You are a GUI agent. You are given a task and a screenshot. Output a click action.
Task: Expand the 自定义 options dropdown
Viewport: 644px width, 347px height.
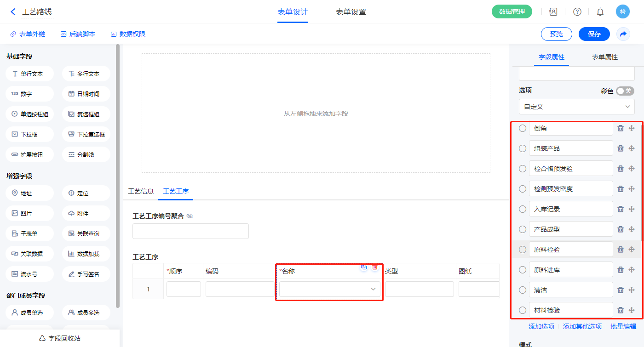(x=576, y=107)
